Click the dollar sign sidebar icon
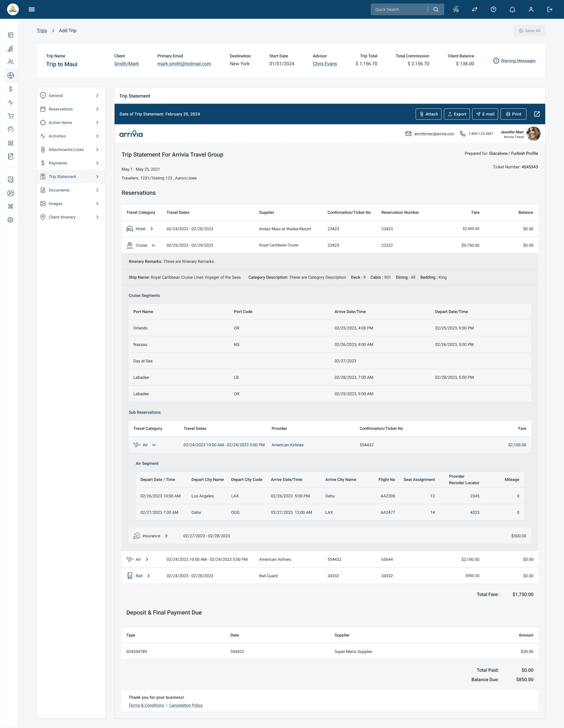The height and width of the screenshot is (728, 564). click(x=11, y=89)
